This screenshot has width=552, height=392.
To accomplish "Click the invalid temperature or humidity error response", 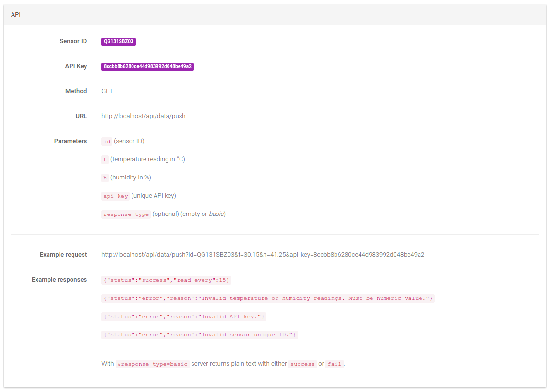I will tap(268, 299).
